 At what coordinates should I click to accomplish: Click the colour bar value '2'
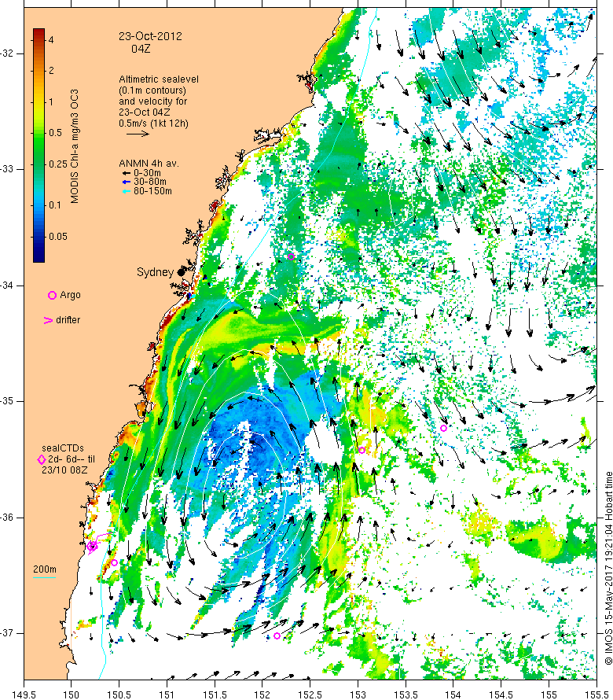(51, 71)
